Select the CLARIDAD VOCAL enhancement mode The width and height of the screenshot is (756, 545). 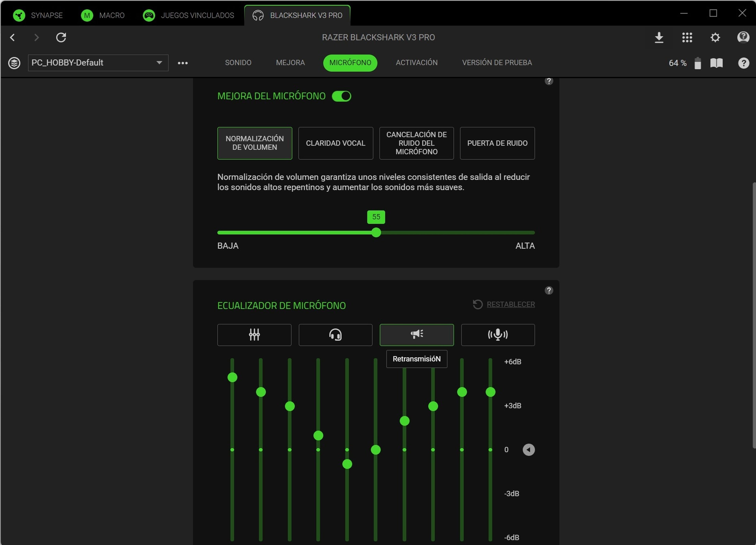point(335,143)
